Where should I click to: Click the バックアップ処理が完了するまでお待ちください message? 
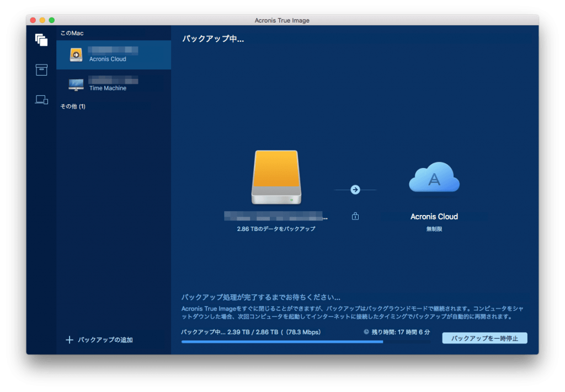[260, 297]
